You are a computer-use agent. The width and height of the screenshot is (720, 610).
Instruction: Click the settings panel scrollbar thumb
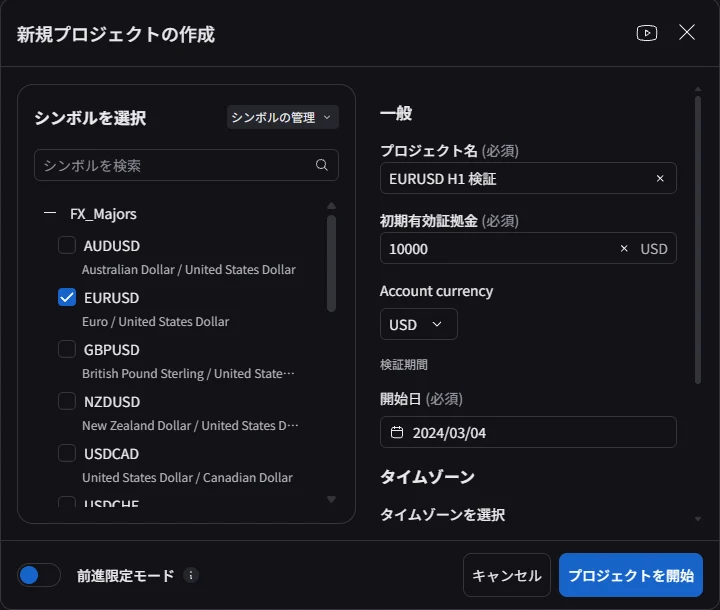698,240
